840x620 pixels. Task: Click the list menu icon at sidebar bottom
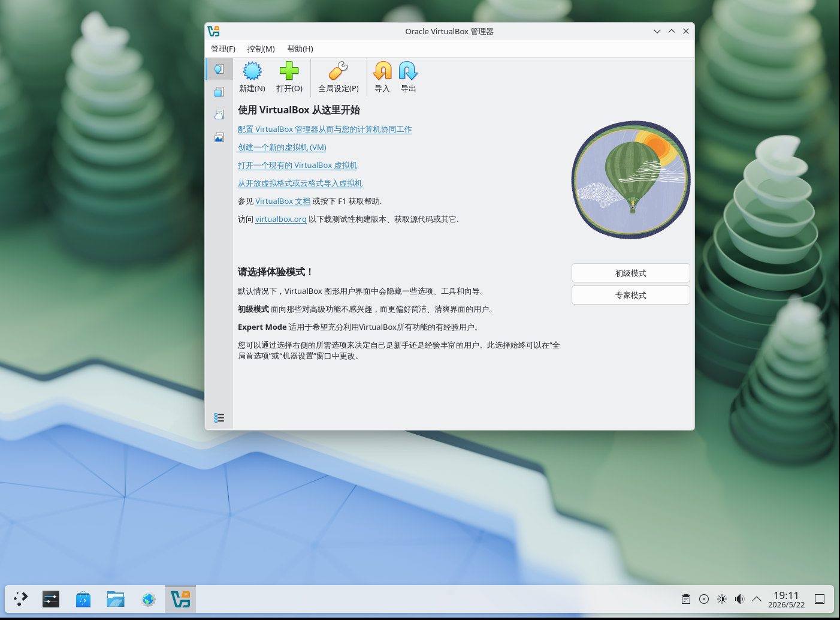tap(219, 418)
